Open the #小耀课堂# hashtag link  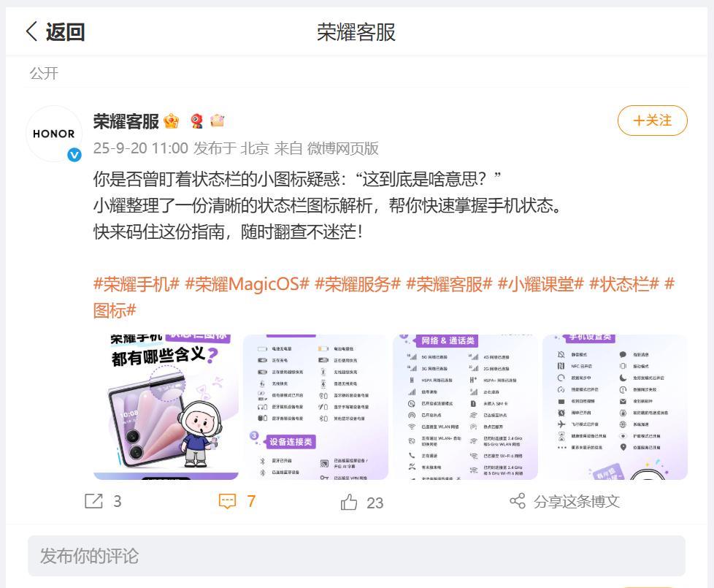point(540,284)
